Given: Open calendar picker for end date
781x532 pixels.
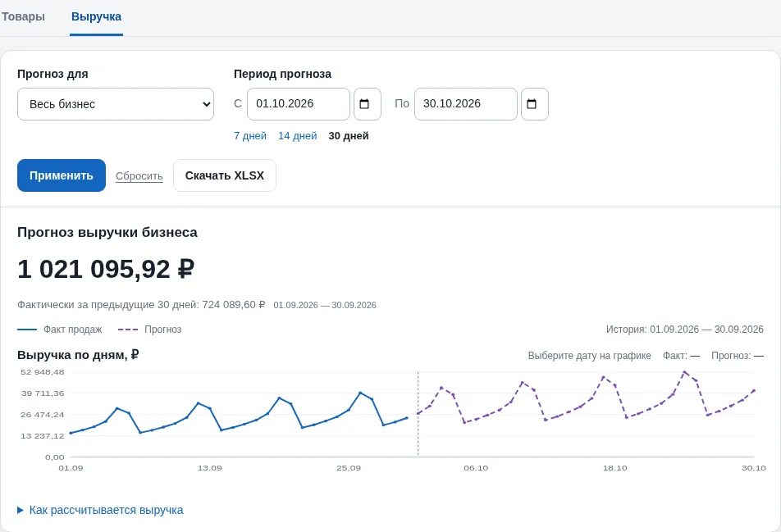Looking at the screenshot, I should point(534,104).
